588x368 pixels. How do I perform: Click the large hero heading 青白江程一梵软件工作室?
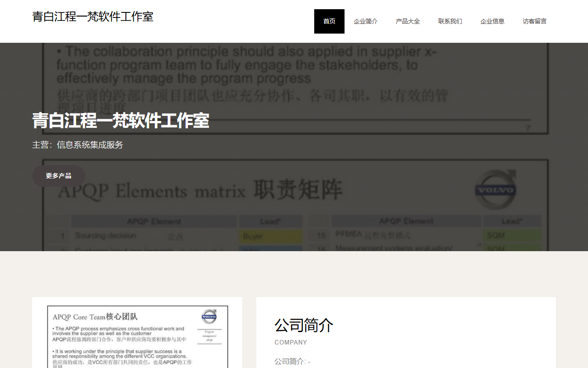(x=121, y=121)
